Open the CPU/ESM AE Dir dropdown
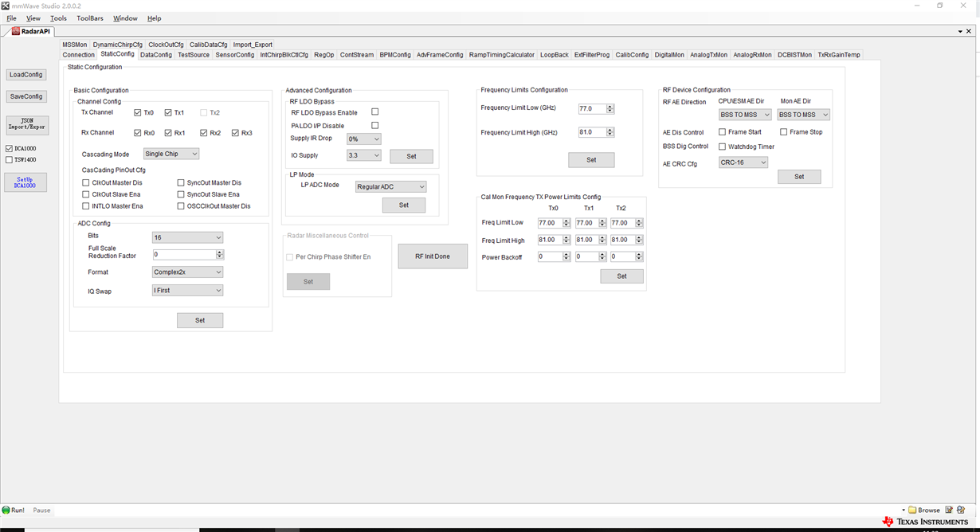 pos(744,115)
